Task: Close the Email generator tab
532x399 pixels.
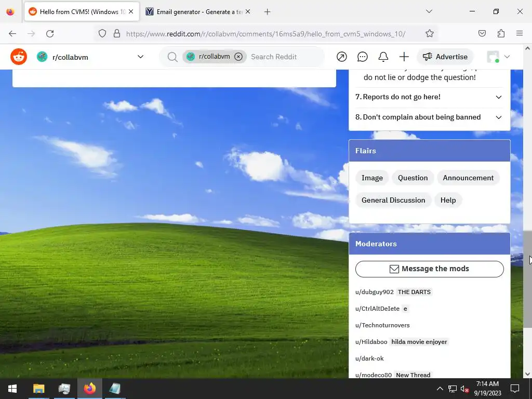Action: [248, 11]
